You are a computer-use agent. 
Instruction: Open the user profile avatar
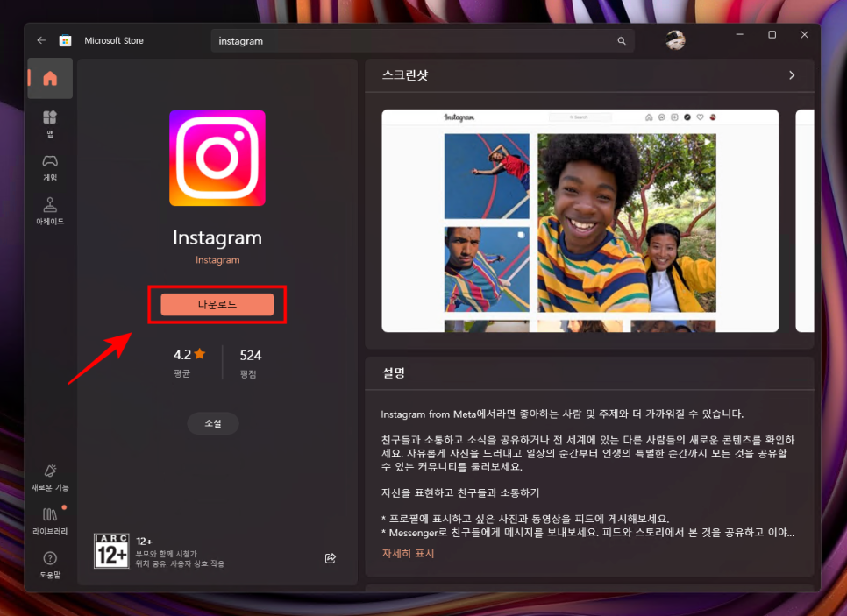pyautogui.click(x=675, y=40)
